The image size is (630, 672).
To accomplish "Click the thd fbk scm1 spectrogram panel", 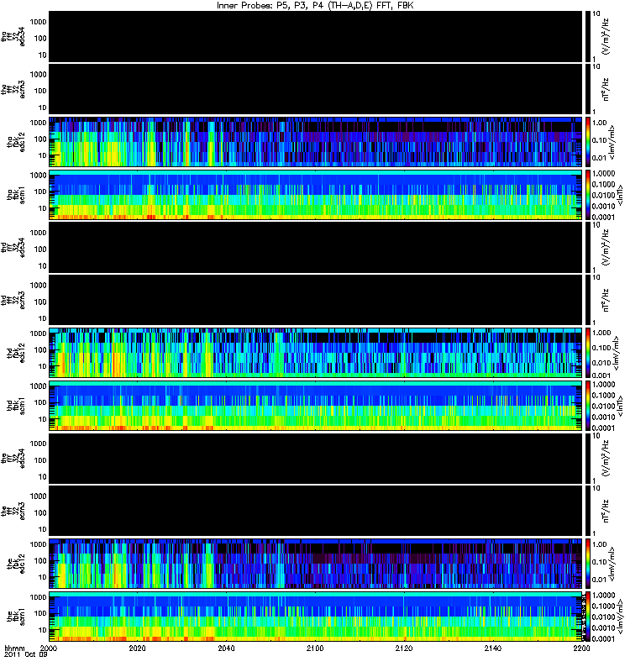I will (316, 406).
